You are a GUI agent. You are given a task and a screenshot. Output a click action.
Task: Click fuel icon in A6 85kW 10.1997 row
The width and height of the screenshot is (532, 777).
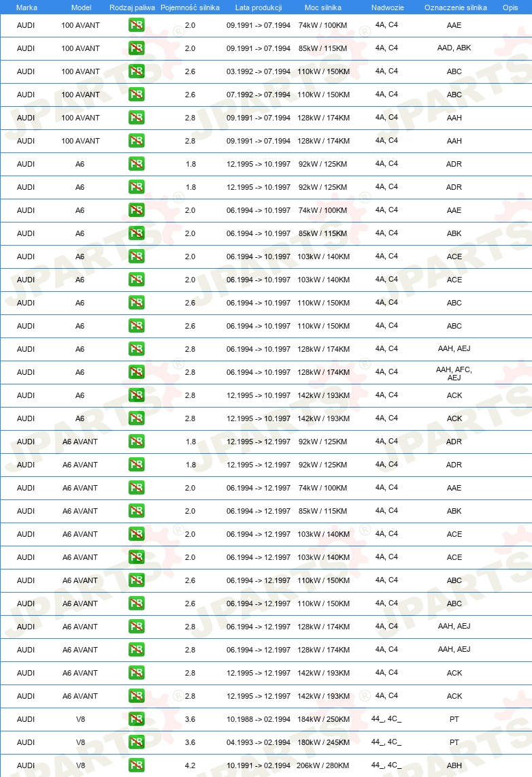136,233
